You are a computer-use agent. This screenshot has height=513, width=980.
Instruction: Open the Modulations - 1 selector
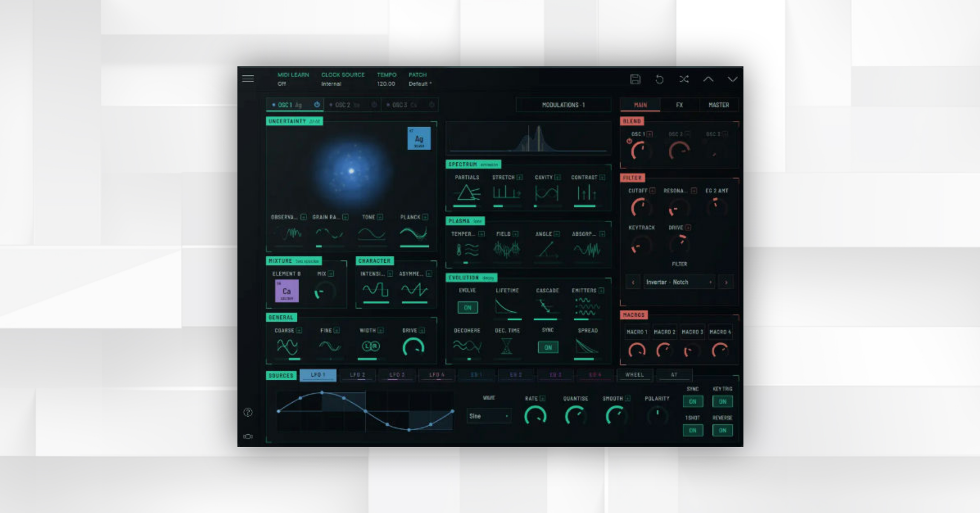563,105
